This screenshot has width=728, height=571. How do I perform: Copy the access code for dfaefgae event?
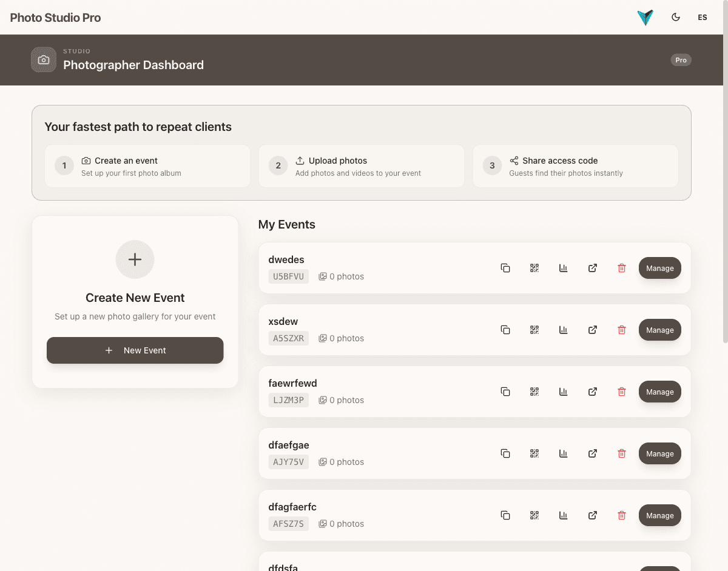pyautogui.click(x=505, y=453)
